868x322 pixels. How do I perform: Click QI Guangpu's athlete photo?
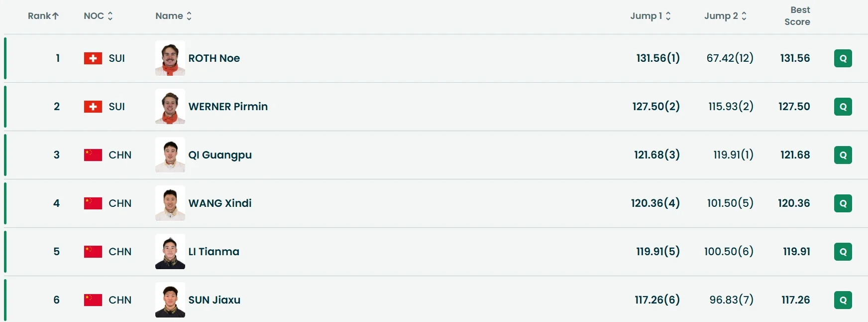click(170, 155)
